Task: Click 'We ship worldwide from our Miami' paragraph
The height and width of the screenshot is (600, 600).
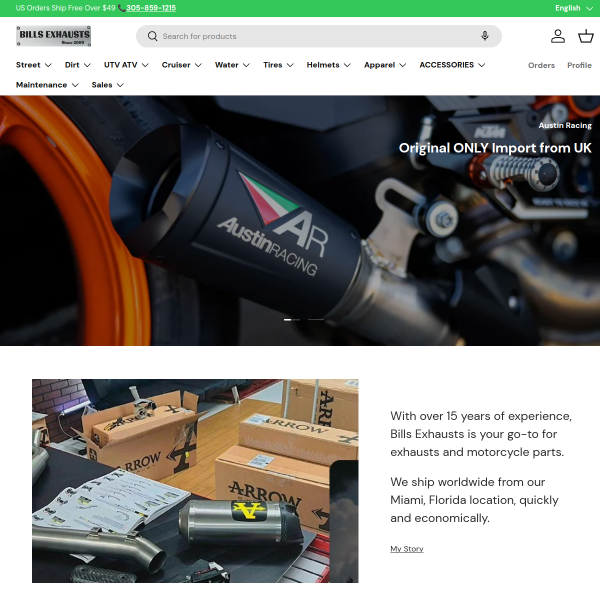Action: [x=474, y=500]
